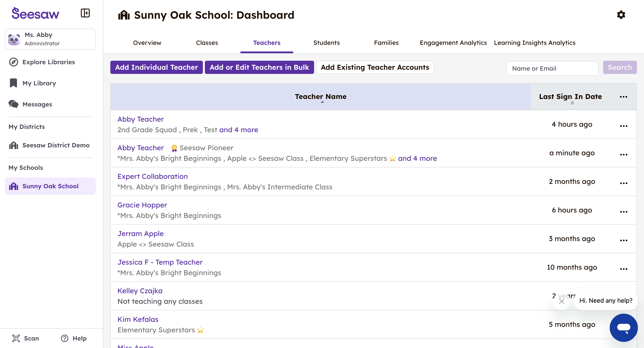Open Messages chat bubbles icon
This screenshot has width=644, height=348.
click(13, 104)
